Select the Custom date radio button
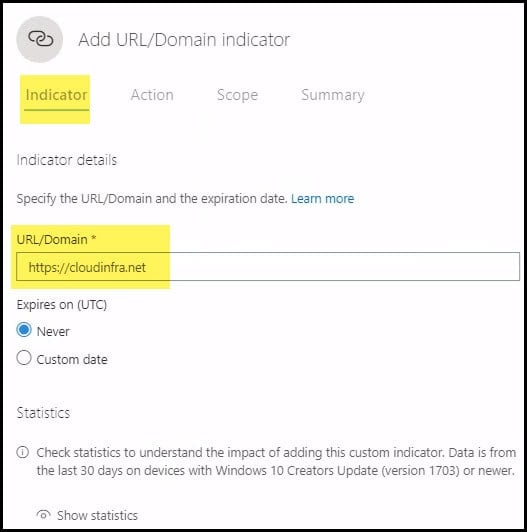Image resolution: width=527 pixels, height=532 pixels. tap(24, 358)
